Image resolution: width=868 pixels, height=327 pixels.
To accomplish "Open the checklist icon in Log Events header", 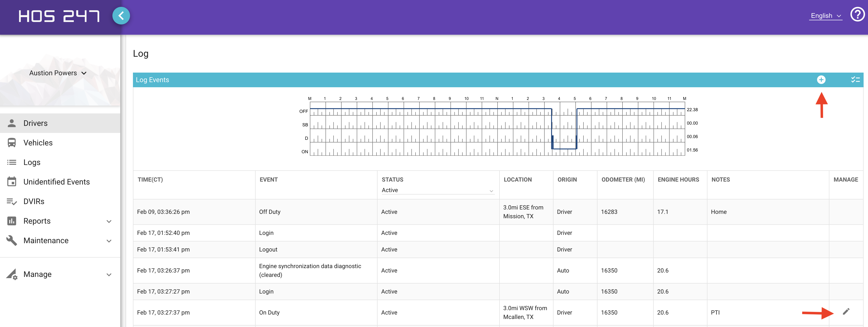I will pyautogui.click(x=855, y=80).
